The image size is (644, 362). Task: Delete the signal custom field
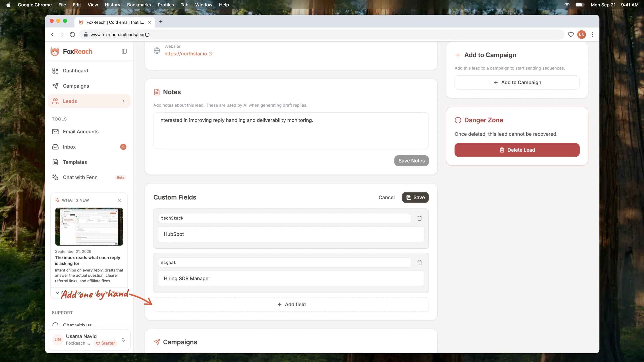(419, 263)
